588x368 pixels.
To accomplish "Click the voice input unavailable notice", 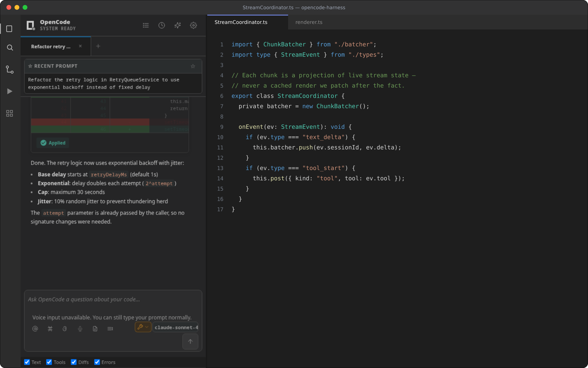I will coord(112,317).
